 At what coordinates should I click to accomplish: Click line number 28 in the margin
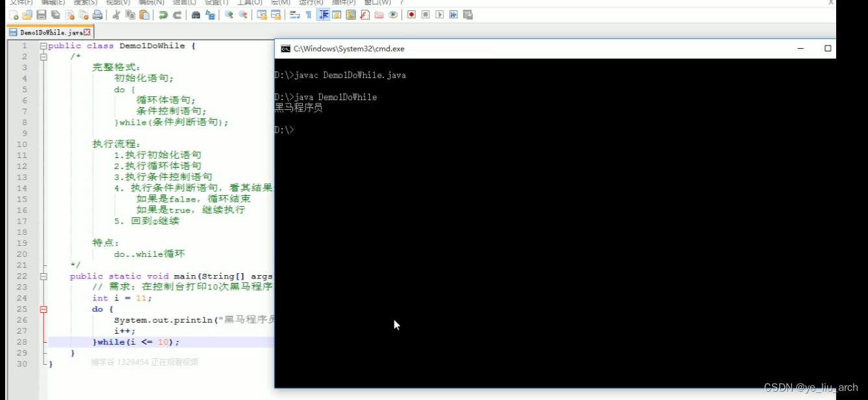click(22, 342)
